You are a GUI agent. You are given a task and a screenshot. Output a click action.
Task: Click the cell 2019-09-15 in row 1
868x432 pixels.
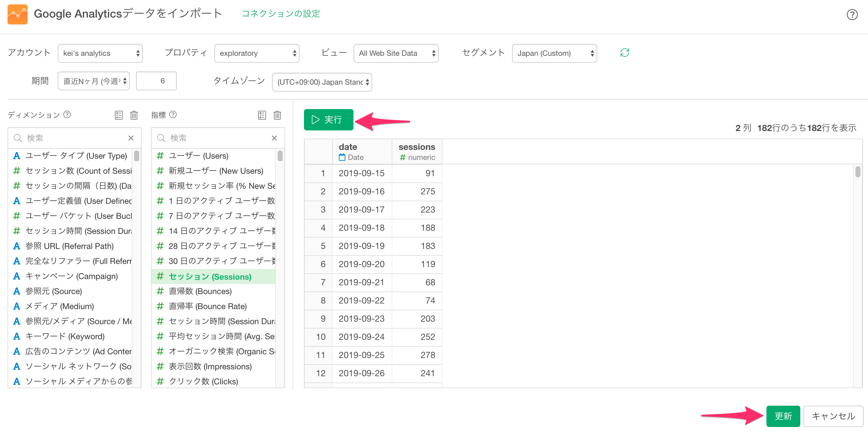pos(362,173)
